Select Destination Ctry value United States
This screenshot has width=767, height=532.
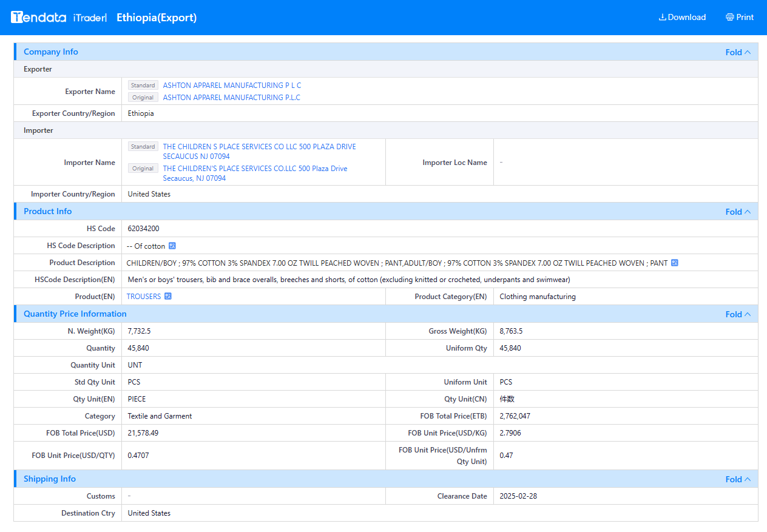(149, 513)
